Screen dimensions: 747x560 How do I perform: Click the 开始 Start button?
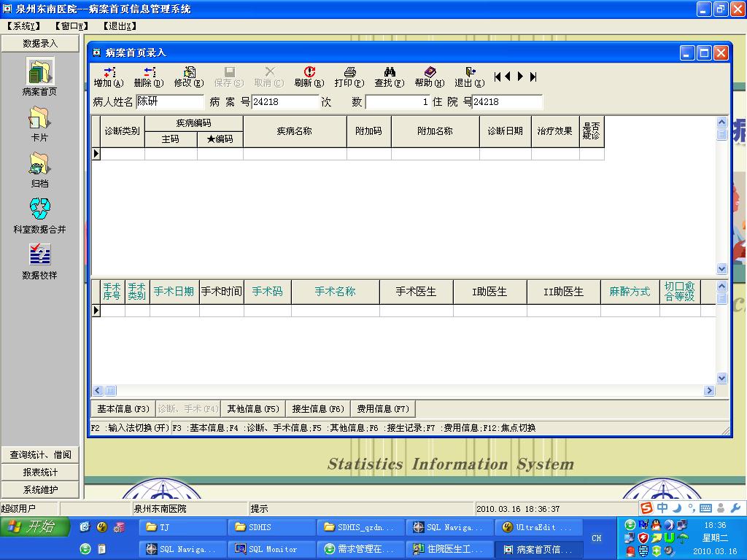pos(35,526)
